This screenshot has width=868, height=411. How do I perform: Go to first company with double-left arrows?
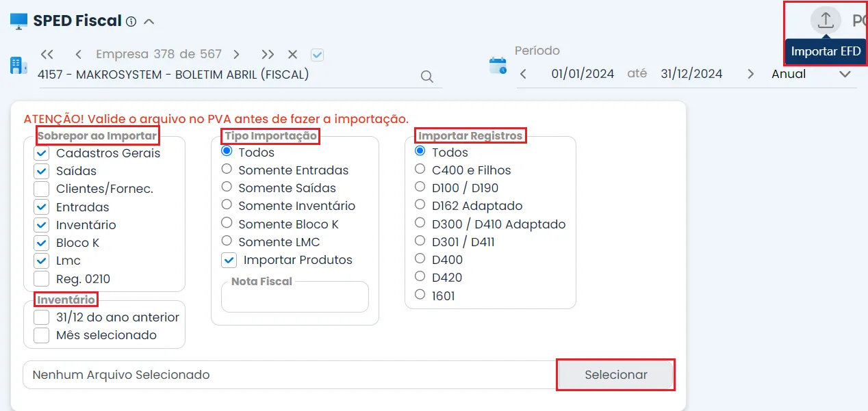click(47, 54)
